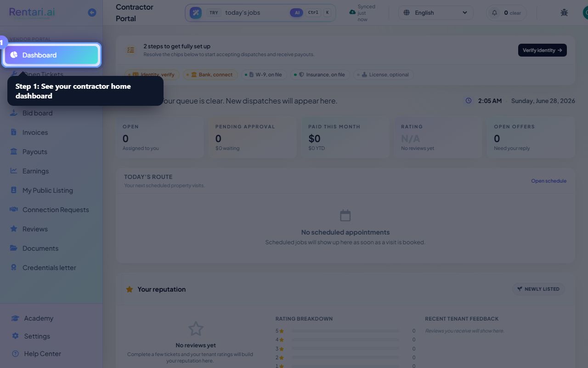The height and width of the screenshot is (368, 588).
Task: Open notifications via the bell icon
Action: [x=495, y=12]
